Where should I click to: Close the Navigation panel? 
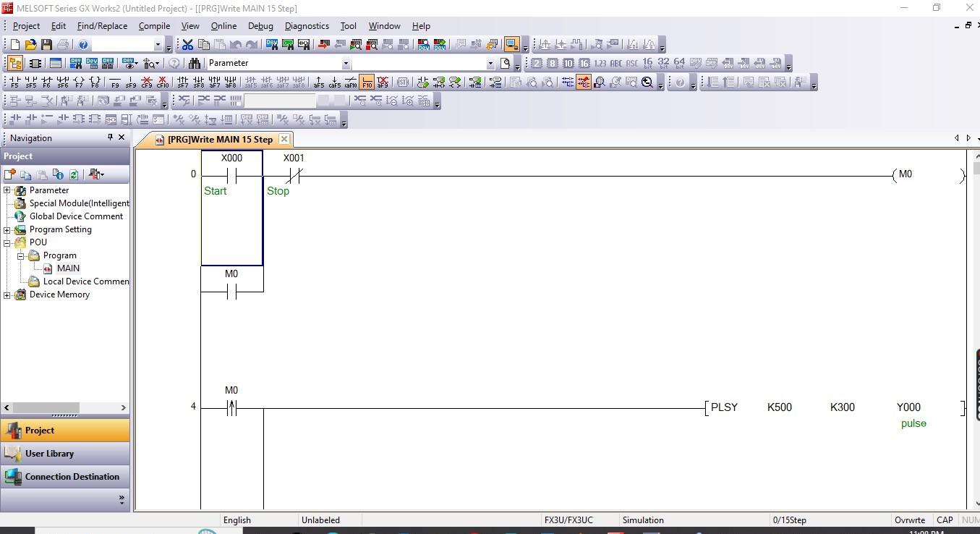click(x=122, y=137)
